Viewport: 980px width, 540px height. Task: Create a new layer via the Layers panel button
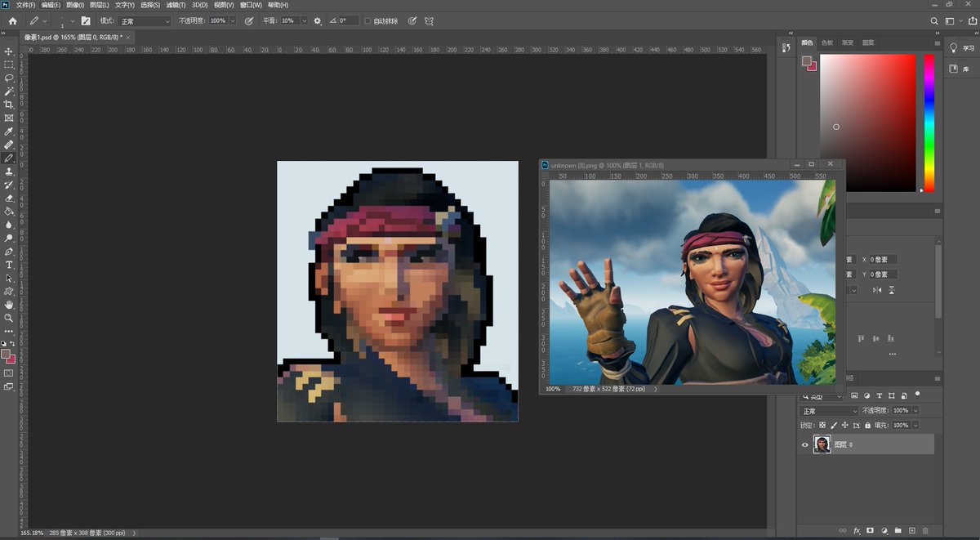pyautogui.click(x=911, y=531)
